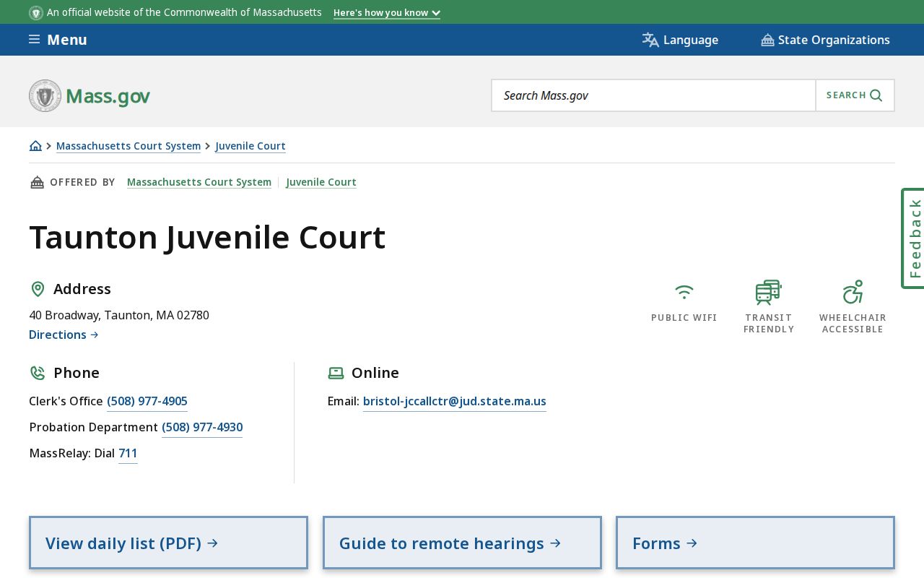Screen dimensions: 924x578
Task: Click the Transit Friendly bus icon
Action: pos(769,292)
